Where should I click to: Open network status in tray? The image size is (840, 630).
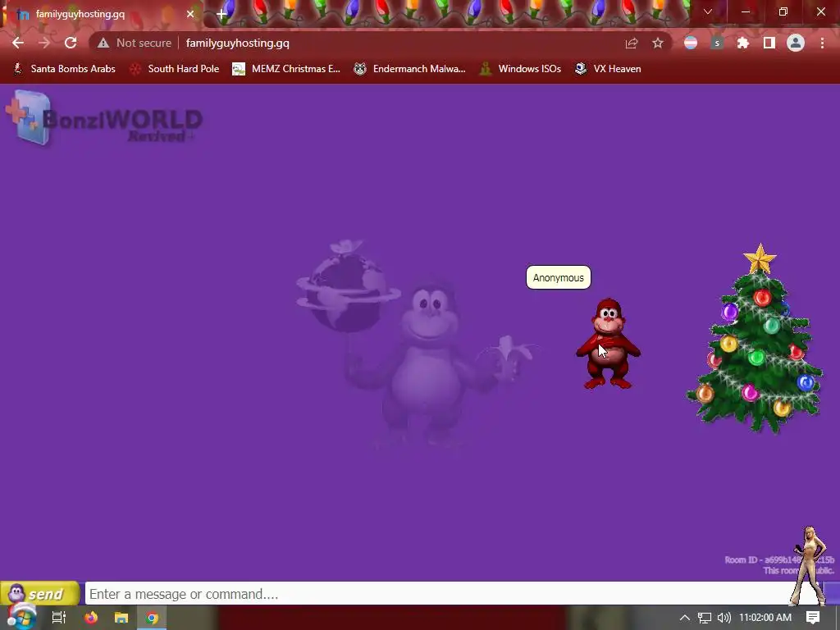(x=705, y=618)
